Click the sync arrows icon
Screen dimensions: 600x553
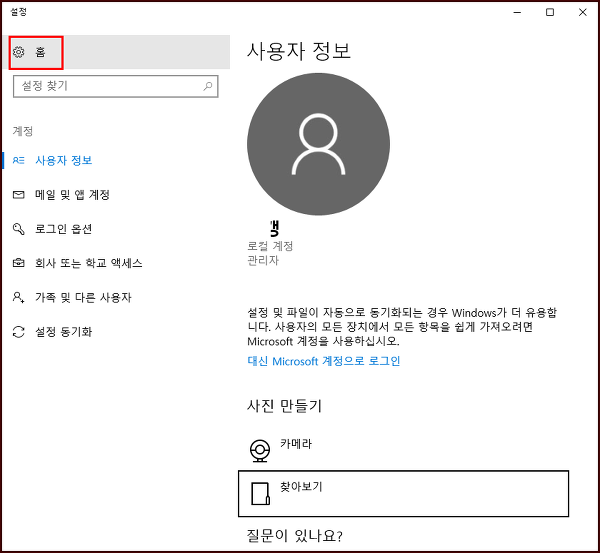click(18, 332)
